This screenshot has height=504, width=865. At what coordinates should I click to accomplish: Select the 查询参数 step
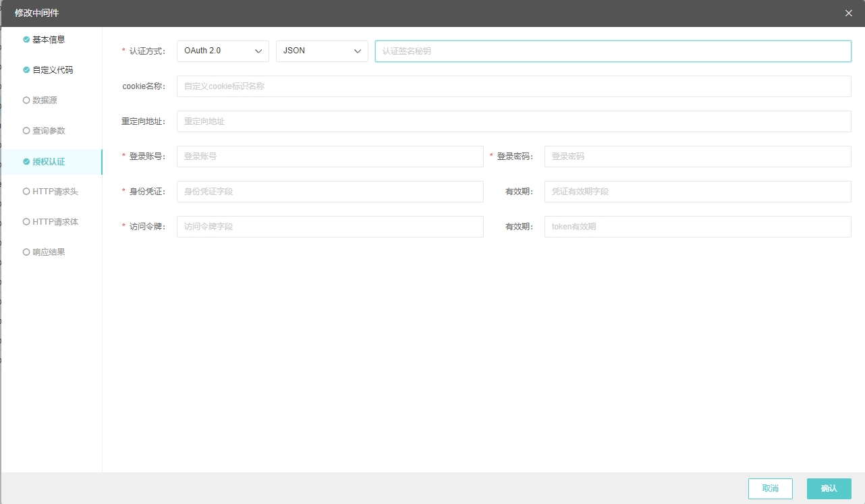click(49, 131)
